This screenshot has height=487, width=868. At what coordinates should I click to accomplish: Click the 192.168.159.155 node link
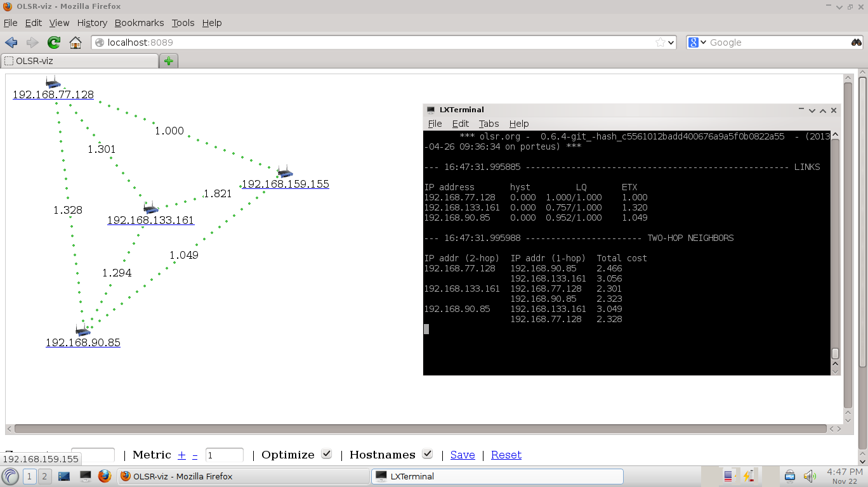[x=286, y=185]
